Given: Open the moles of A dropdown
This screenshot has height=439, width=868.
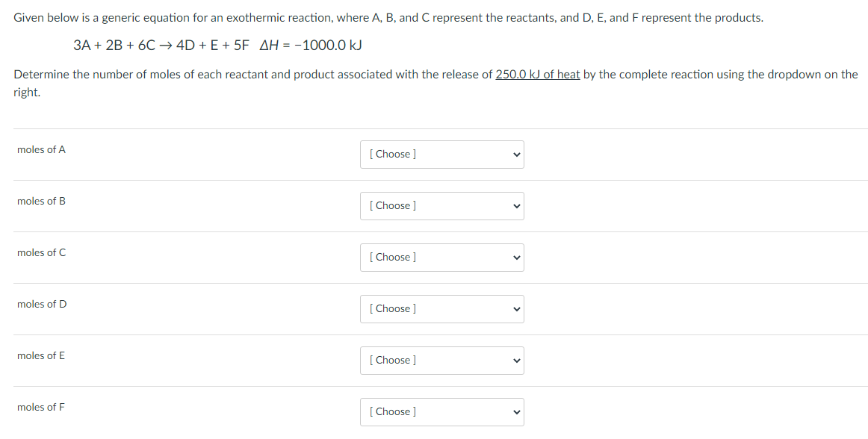Looking at the screenshot, I should pos(441,154).
